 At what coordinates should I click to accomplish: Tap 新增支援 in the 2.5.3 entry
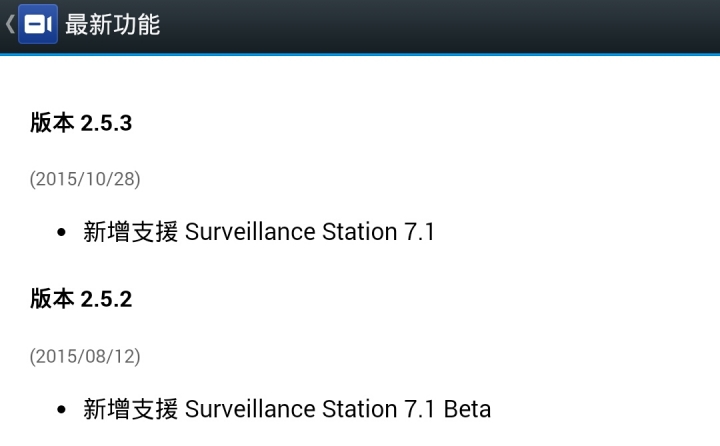tap(130, 231)
